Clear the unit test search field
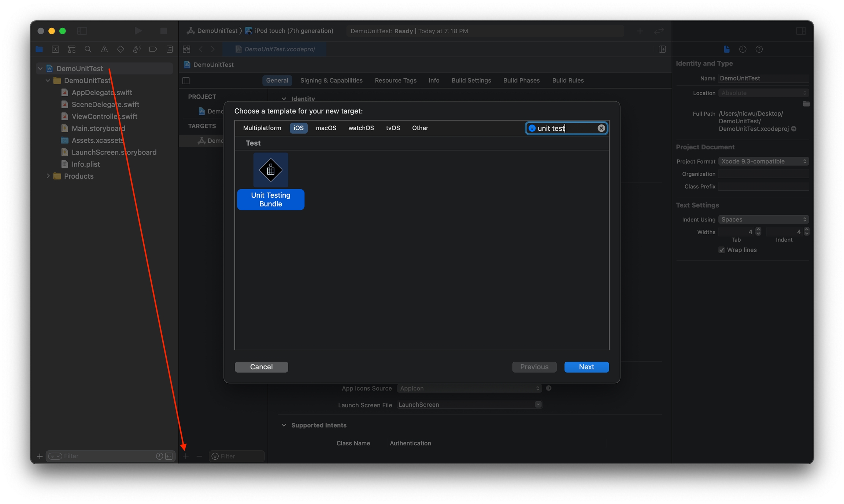The width and height of the screenshot is (844, 504). click(601, 128)
